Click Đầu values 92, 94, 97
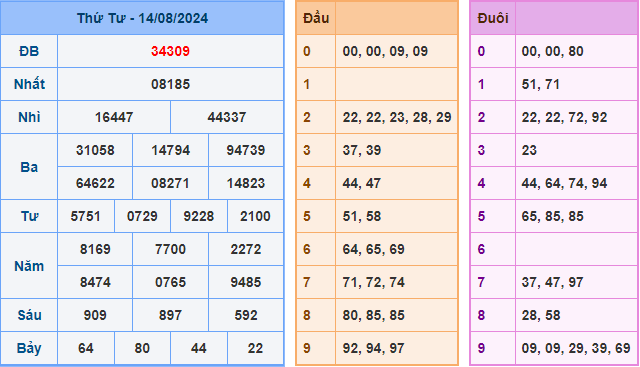Screen dimensions: 640x367 point(373,349)
